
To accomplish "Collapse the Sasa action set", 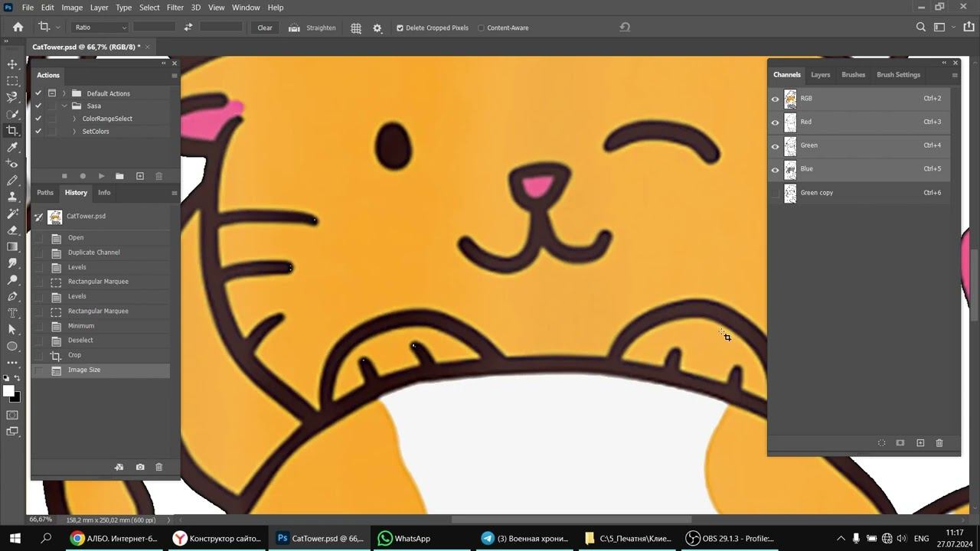I will click(64, 106).
